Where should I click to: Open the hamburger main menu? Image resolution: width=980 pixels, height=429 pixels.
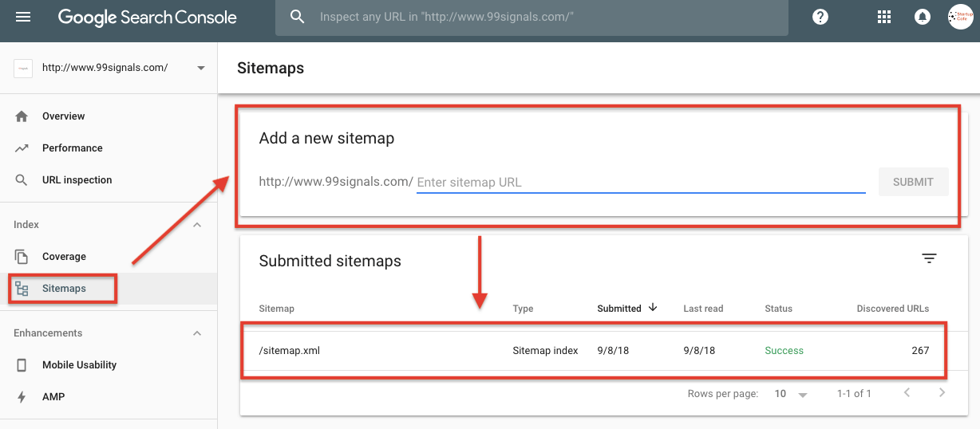pos(23,17)
